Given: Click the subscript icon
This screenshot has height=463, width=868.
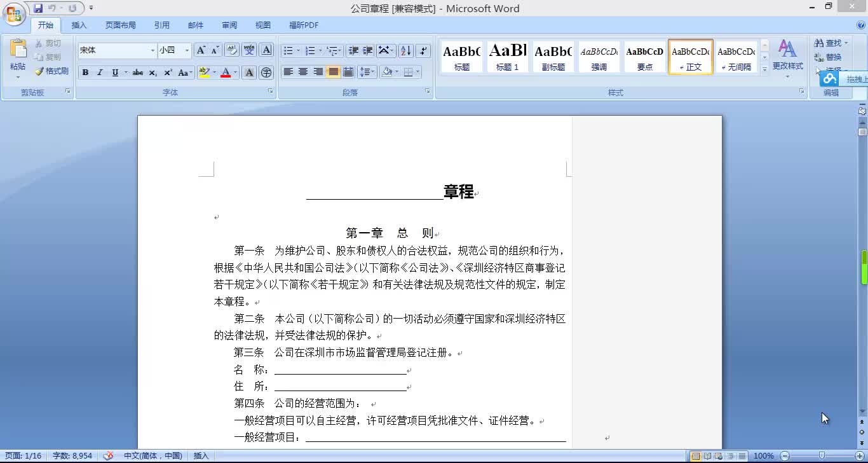Looking at the screenshot, I should pyautogui.click(x=153, y=73).
